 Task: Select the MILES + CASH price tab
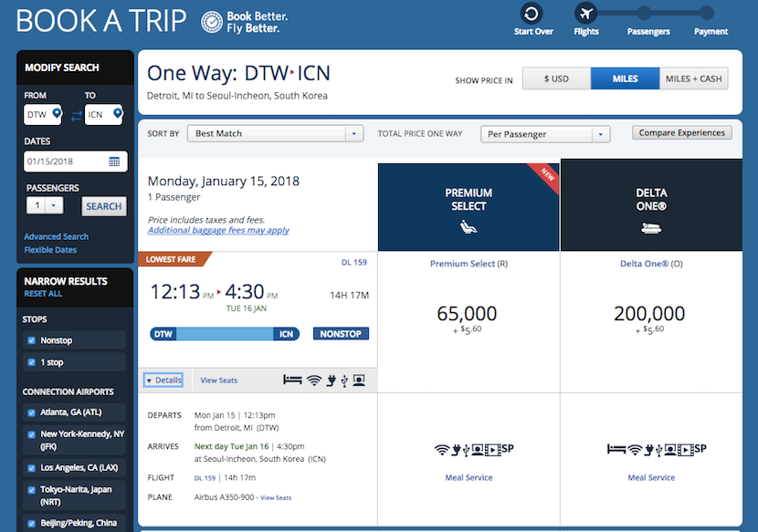pos(694,78)
